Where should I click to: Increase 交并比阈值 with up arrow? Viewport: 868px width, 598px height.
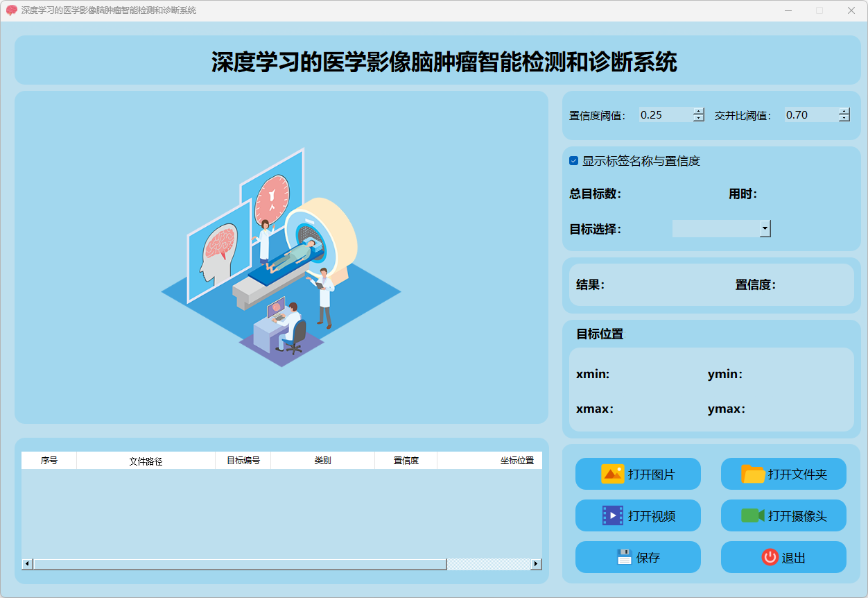pos(844,111)
